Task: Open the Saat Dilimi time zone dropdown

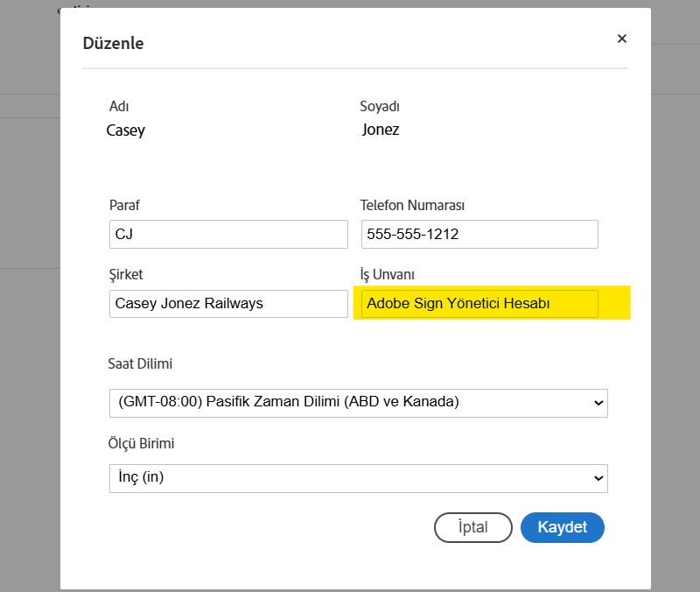Action: click(359, 403)
